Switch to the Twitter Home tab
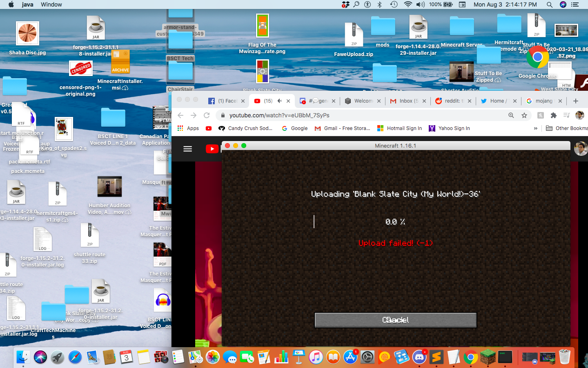This screenshot has height=368, width=588. [x=499, y=101]
